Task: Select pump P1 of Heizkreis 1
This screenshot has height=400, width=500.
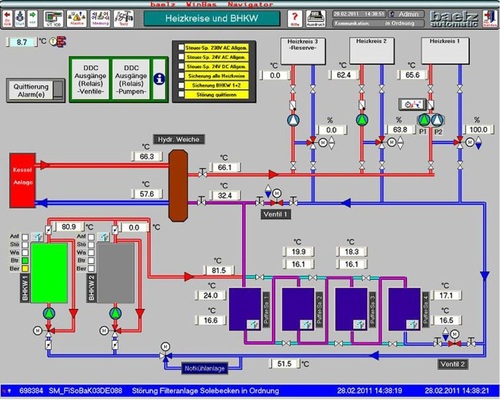Action: (x=424, y=120)
